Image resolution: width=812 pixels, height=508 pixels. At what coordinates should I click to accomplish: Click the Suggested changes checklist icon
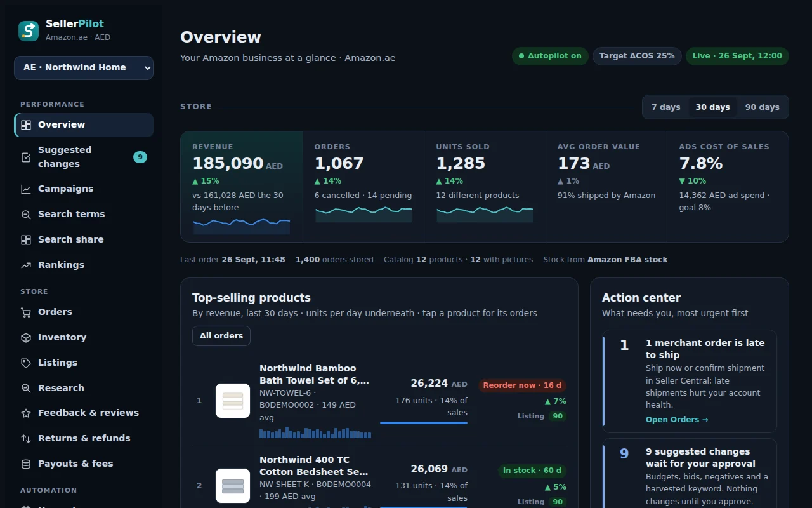click(26, 157)
